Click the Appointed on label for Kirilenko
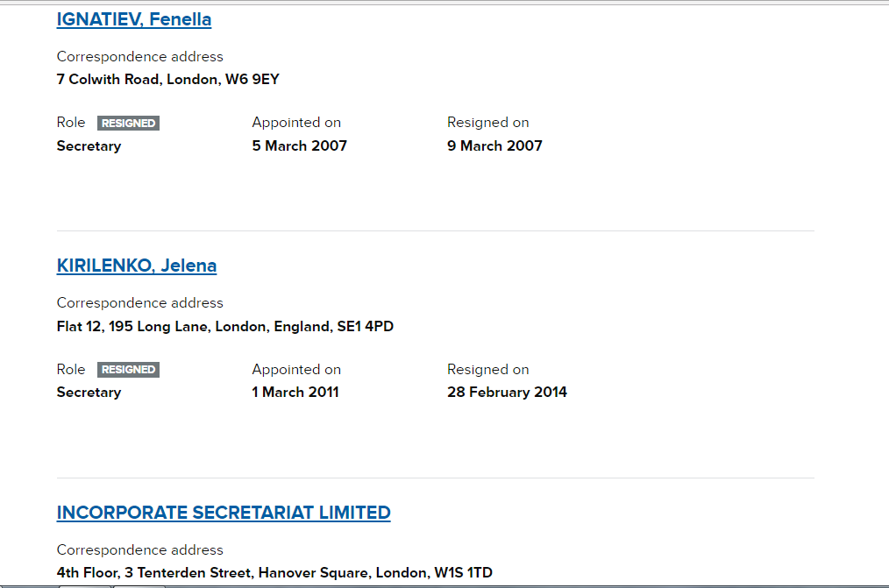Screen dimensions: 889x588 [x=296, y=370]
